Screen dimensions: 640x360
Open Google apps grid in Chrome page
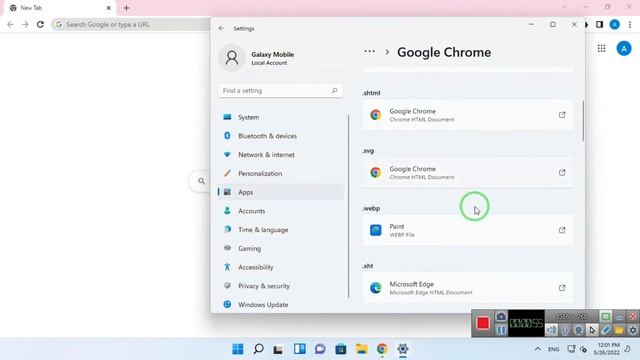click(601, 49)
